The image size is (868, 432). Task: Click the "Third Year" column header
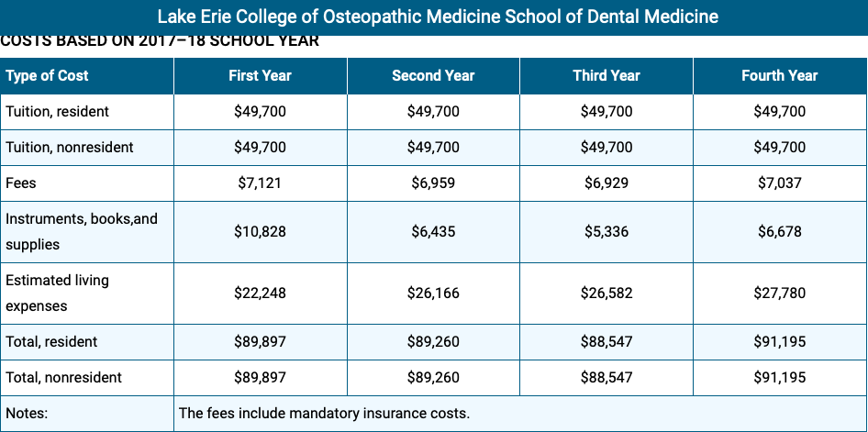point(606,75)
